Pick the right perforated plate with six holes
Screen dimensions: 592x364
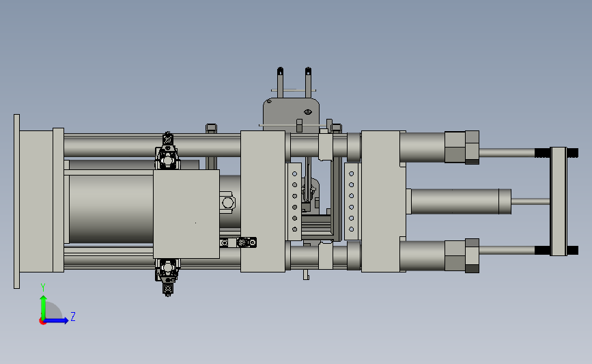351,201
